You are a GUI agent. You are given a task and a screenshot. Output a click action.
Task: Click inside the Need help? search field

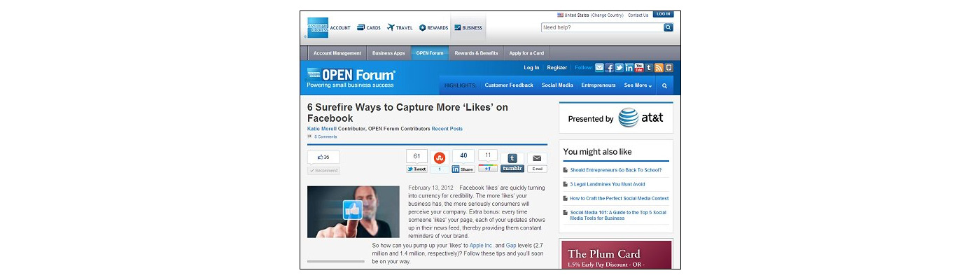click(602, 27)
